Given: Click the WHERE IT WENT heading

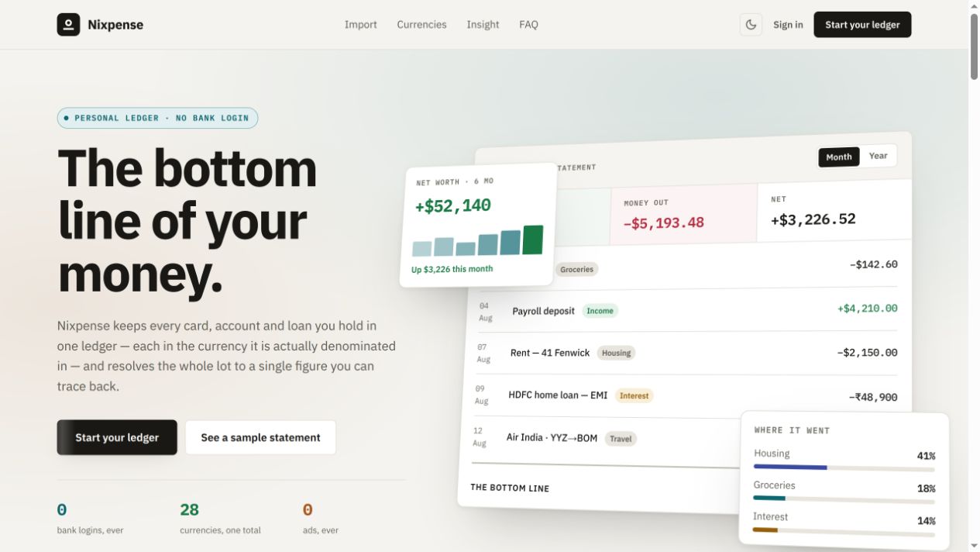Looking at the screenshot, I should click(x=792, y=430).
